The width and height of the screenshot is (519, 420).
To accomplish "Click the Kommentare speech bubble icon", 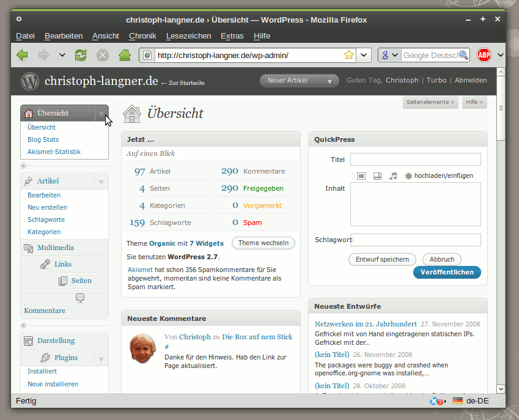I will [x=79, y=298].
